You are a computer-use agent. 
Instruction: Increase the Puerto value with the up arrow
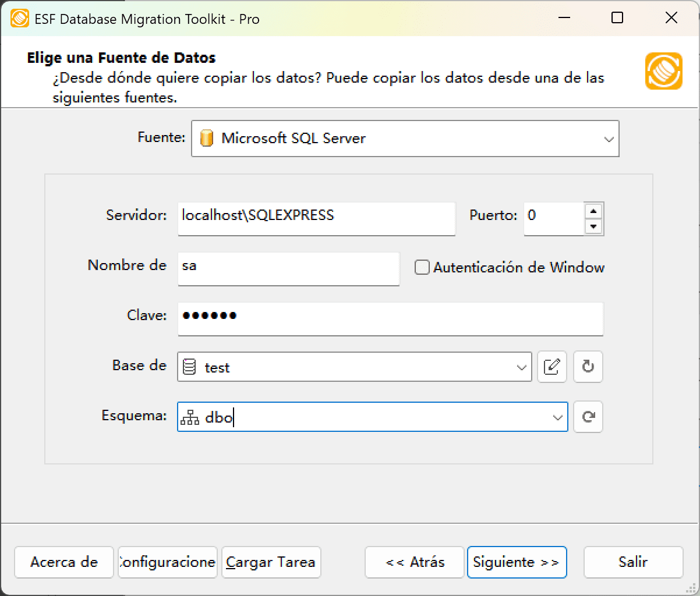(594, 212)
